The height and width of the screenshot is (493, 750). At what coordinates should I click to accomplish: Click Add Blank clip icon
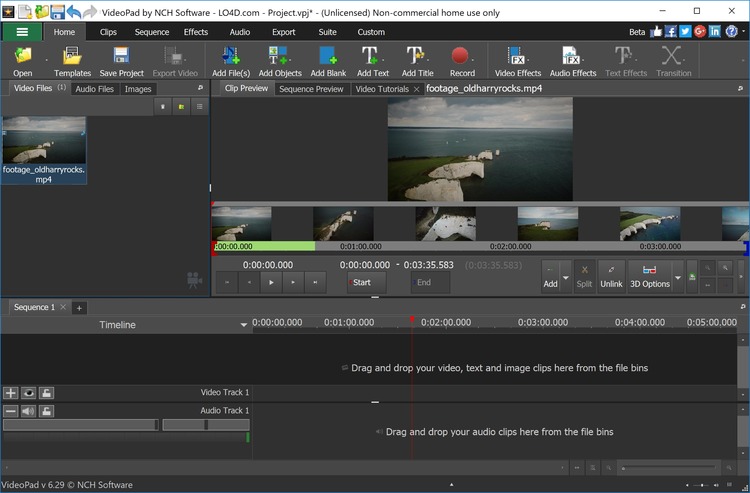[328, 61]
